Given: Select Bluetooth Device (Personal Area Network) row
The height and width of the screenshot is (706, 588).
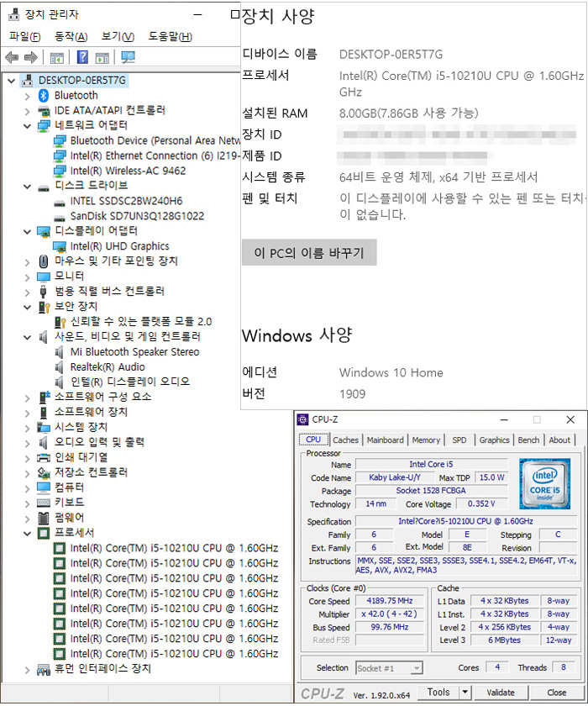Looking at the screenshot, I should point(147,141).
